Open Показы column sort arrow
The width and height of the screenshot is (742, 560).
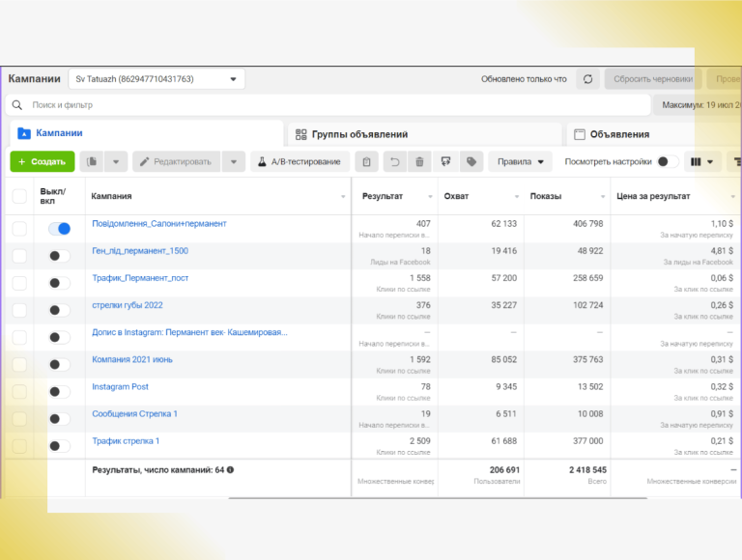coord(603,196)
